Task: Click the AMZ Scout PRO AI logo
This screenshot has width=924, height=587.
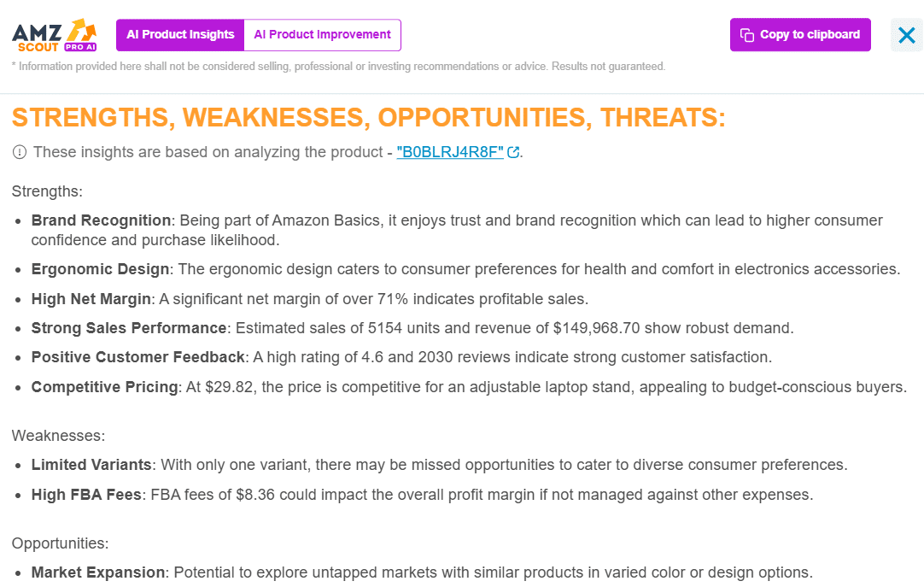Action: coord(54,35)
